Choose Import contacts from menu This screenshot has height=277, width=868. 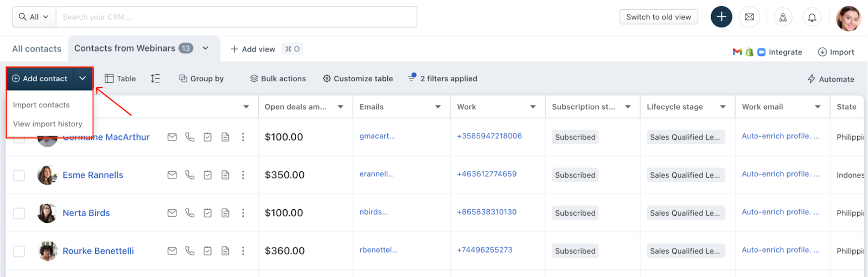point(41,105)
